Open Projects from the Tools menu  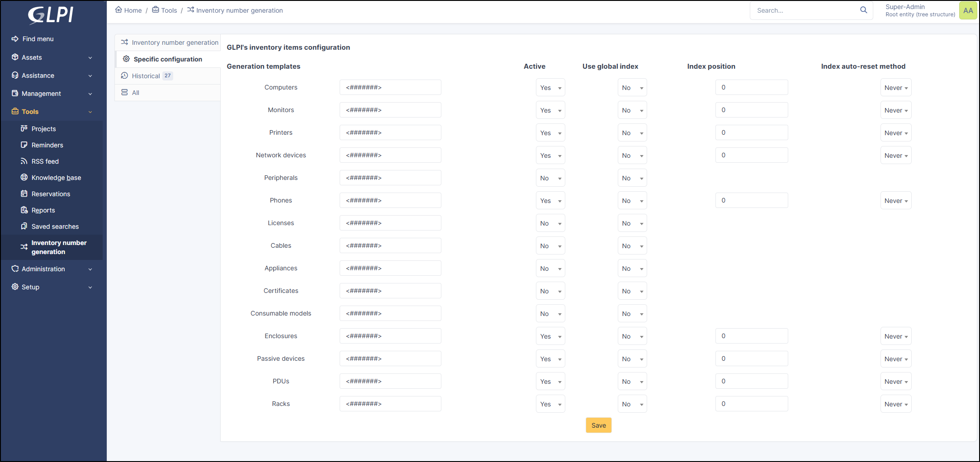point(43,129)
